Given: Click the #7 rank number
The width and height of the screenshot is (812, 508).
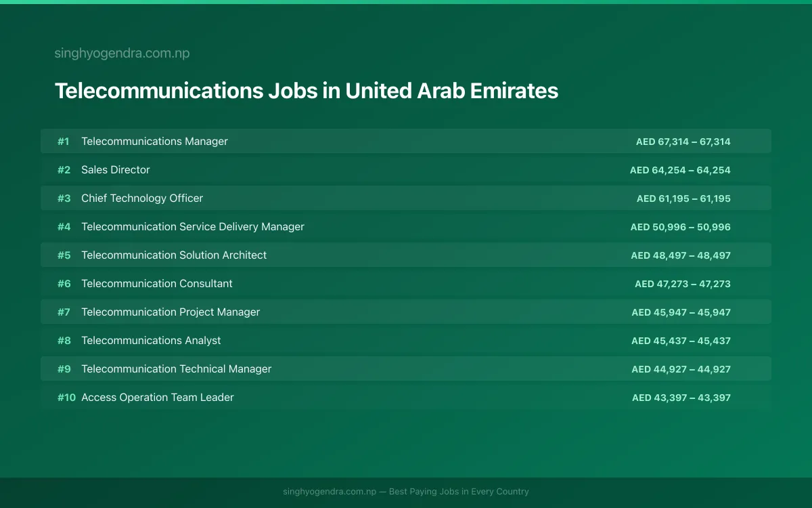Looking at the screenshot, I should tap(64, 312).
